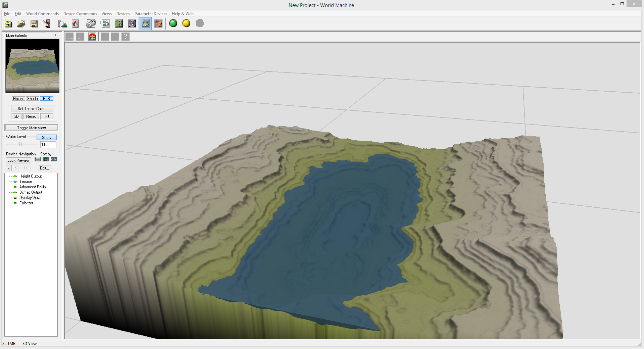Image resolution: width=644 pixels, height=349 pixels.
Task: Open the Parameter Devices menu
Action: point(151,14)
